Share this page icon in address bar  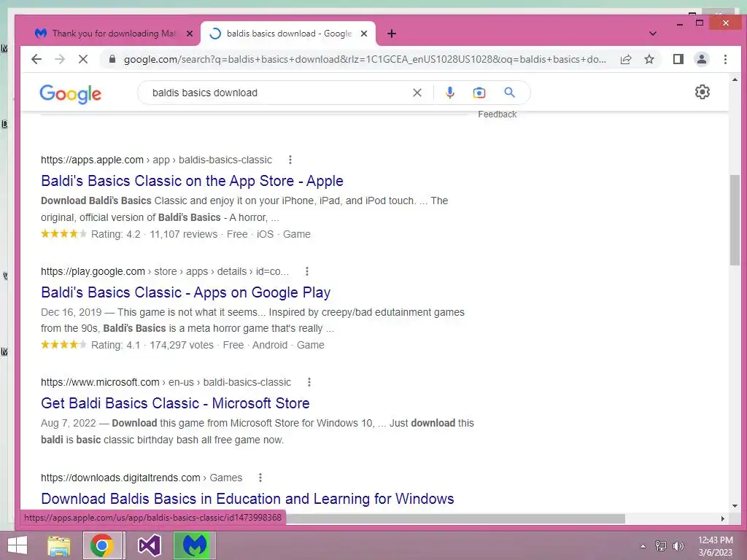(626, 59)
